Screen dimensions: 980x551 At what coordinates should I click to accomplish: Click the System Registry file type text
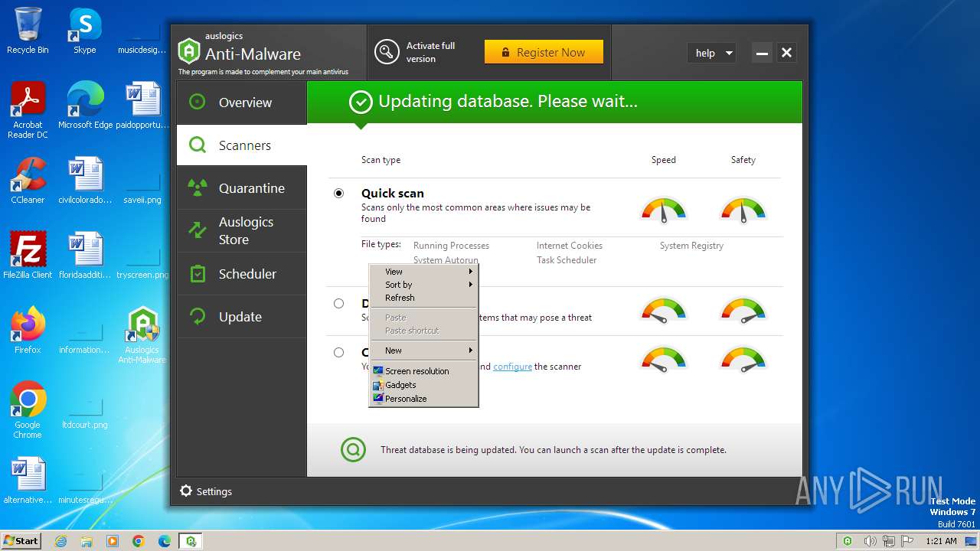tap(691, 246)
